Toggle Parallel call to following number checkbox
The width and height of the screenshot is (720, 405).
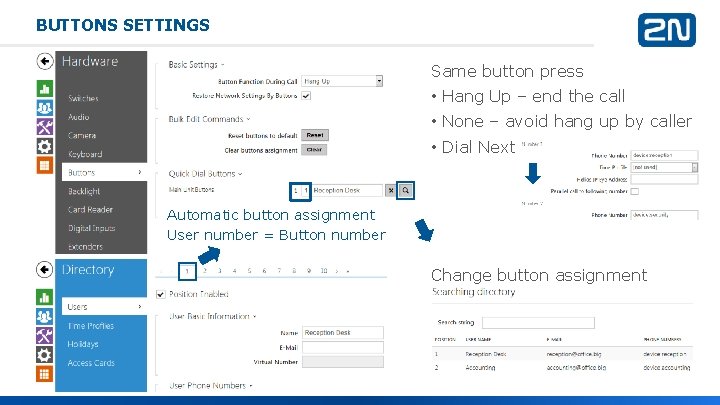click(635, 191)
